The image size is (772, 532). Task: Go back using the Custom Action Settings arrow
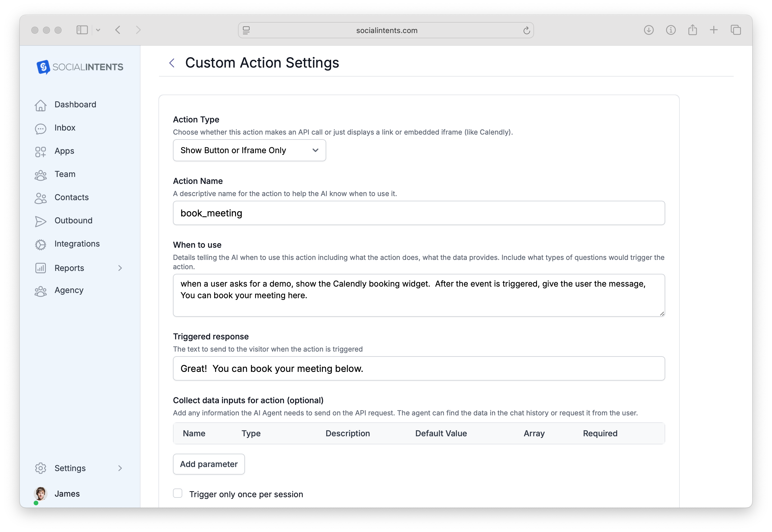(172, 63)
